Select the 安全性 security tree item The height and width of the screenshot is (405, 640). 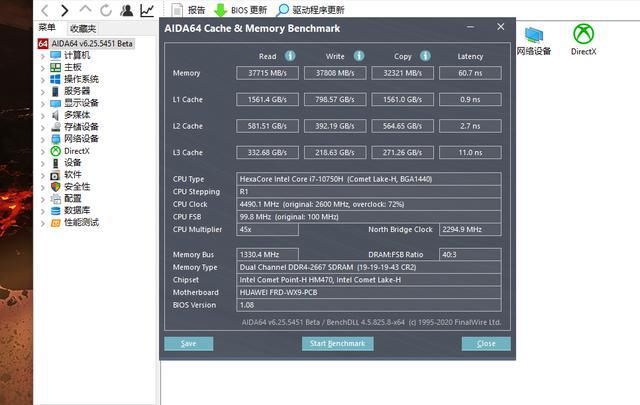pos(77,186)
